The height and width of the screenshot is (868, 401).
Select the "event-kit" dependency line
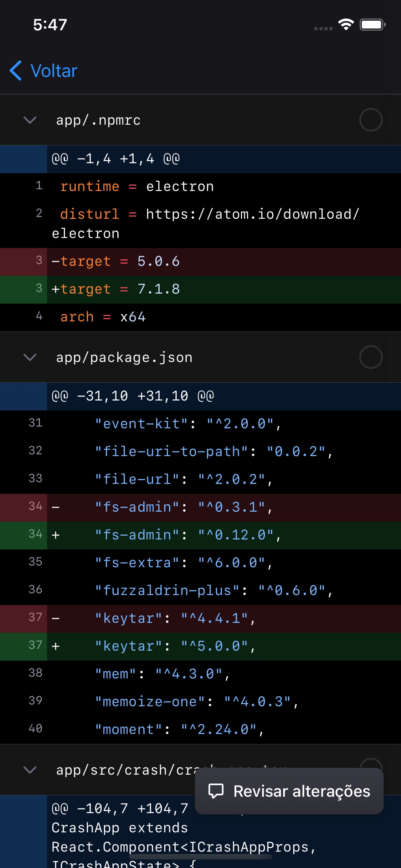pyautogui.click(x=200, y=424)
